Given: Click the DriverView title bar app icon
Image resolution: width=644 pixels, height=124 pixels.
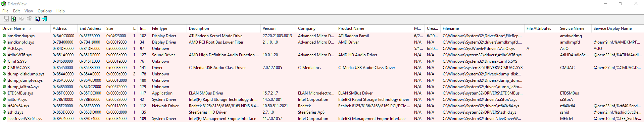Looking at the screenshot, I should point(3,4).
